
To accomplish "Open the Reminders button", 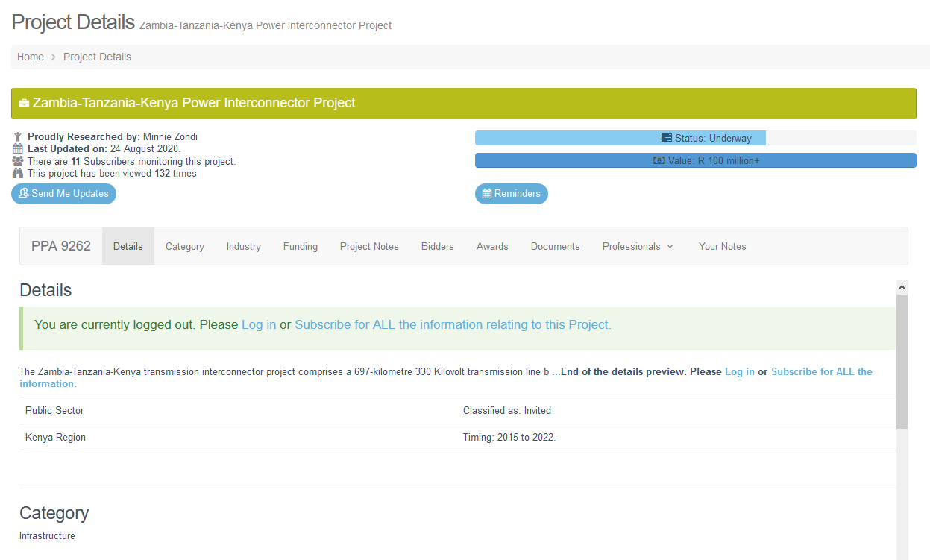I will [x=512, y=194].
